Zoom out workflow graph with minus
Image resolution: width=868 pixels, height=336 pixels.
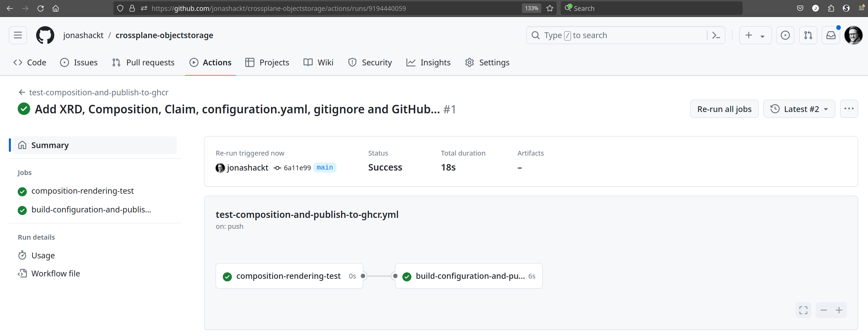(824, 310)
